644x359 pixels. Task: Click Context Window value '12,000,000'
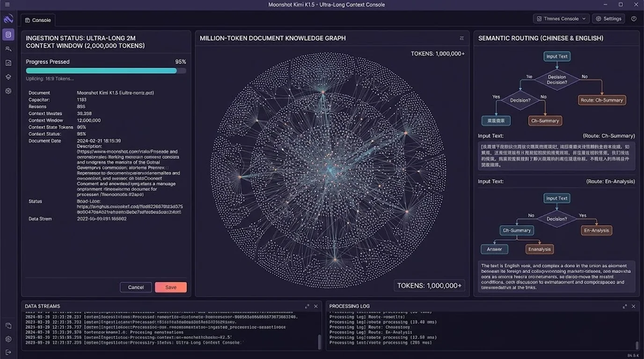click(88, 120)
